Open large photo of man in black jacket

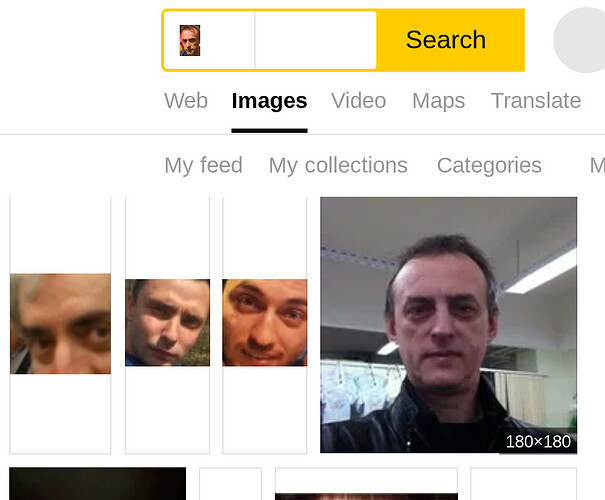[448, 325]
